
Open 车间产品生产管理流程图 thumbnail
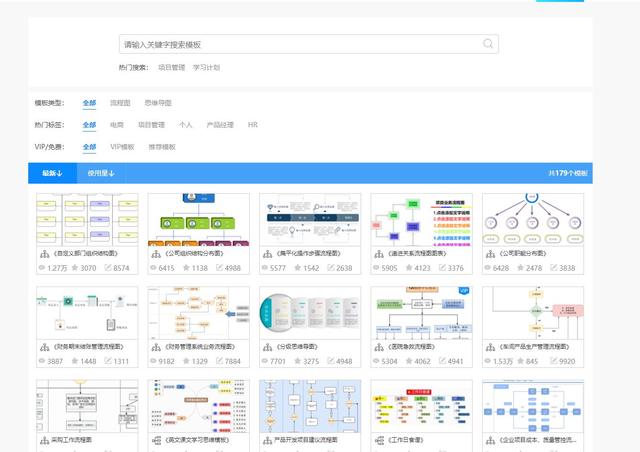[533, 313]
